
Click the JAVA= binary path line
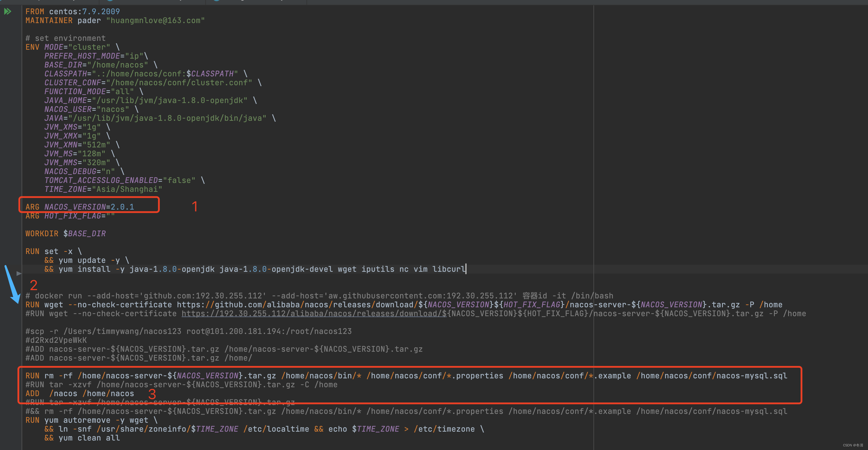click(160, 118)
